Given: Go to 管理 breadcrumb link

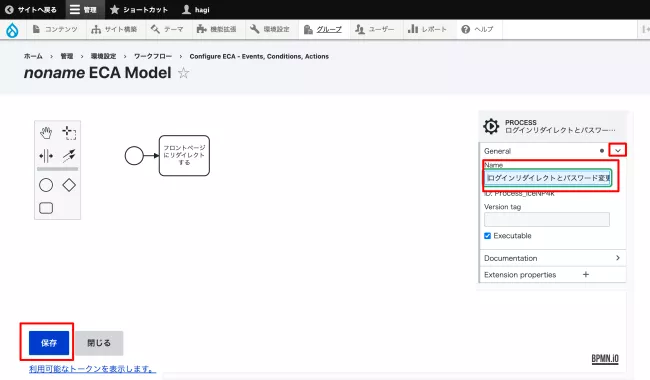Looking at the screenshot, I should 67,56.
